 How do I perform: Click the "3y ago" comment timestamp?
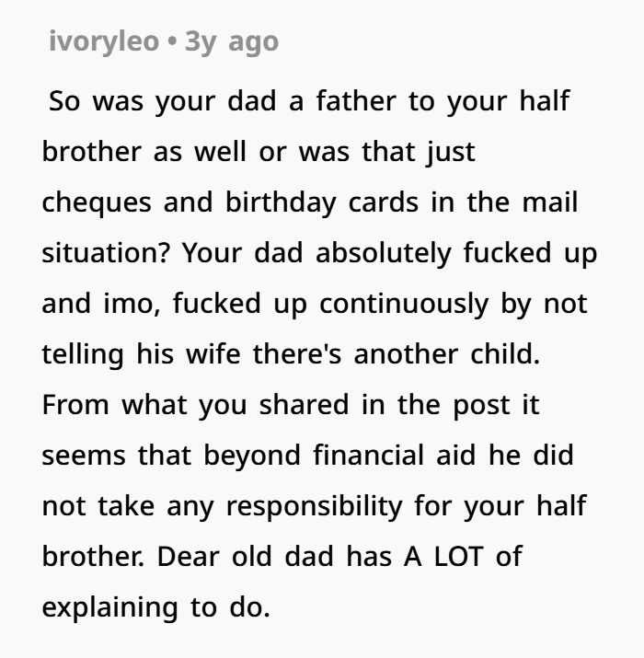click(232, 41)
